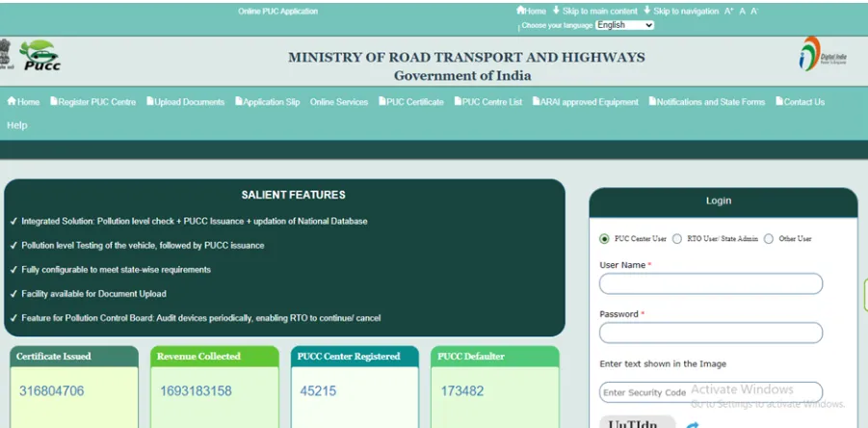This screenshot has height=428, width=868.
Task: Click the PUCC car logo
Action: click(39, 57)
